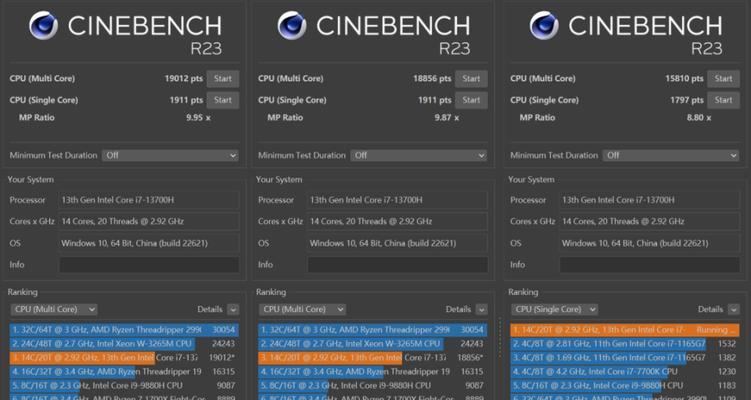Click the 8.80 x MP Ratio value
The height and width of the screenshot is (400, 751).
[699, 117]
